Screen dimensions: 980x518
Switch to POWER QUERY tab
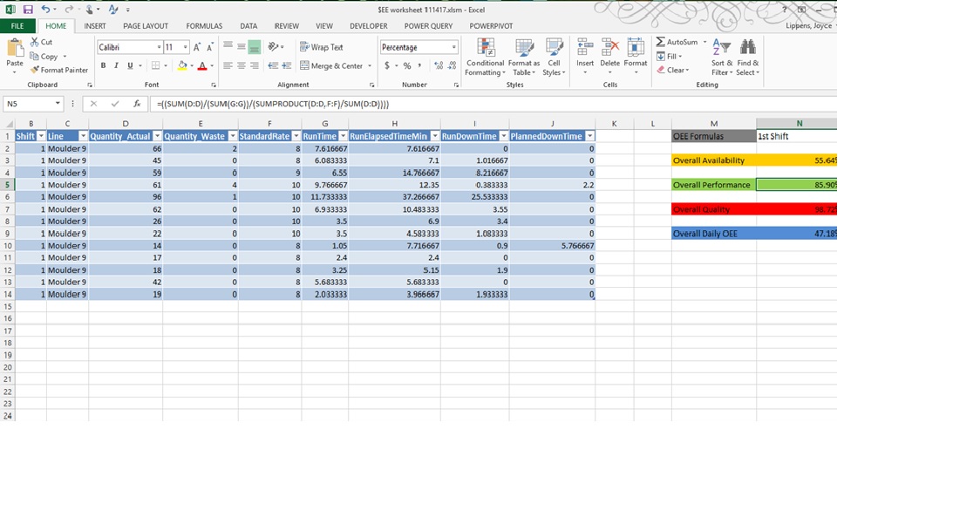[429, 26]
